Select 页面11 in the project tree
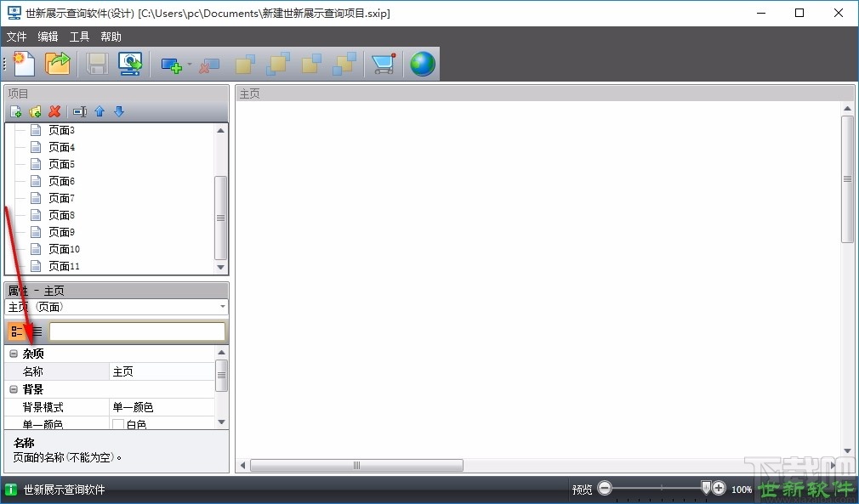This screenshot has height=504, width=859. pyautogui.click(x=64, y=266)
